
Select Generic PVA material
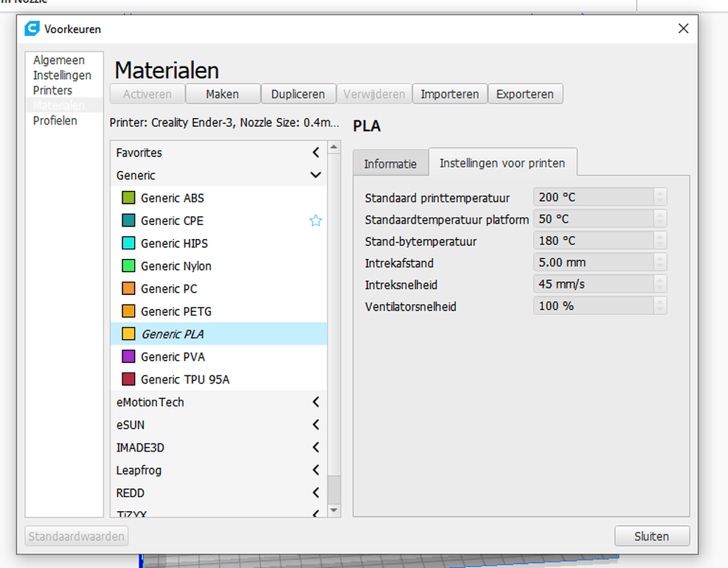[218, 357]
